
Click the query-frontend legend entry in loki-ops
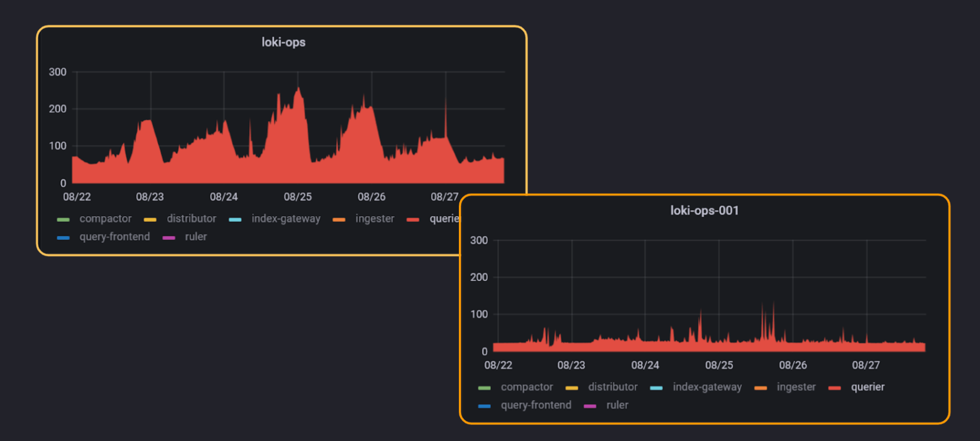tap(115, 237)
